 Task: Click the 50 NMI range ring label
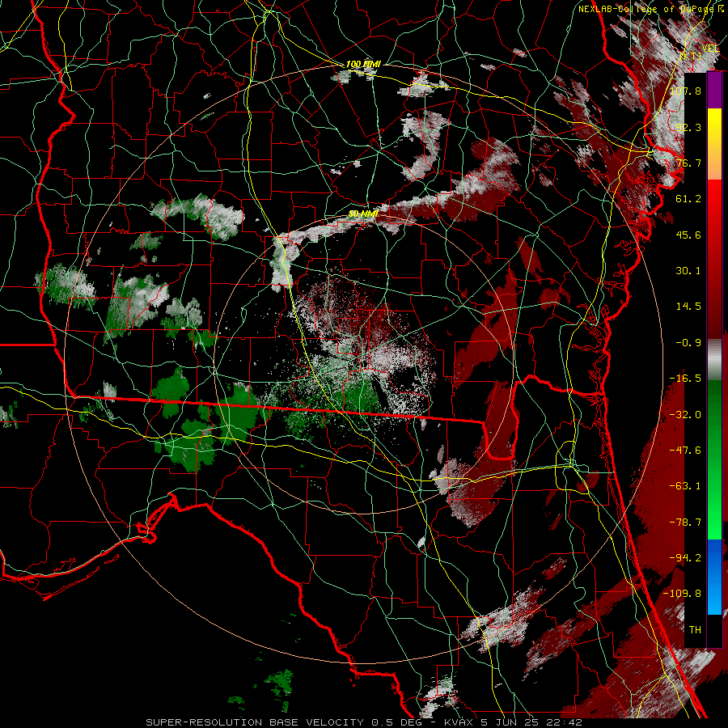[363, 214]
